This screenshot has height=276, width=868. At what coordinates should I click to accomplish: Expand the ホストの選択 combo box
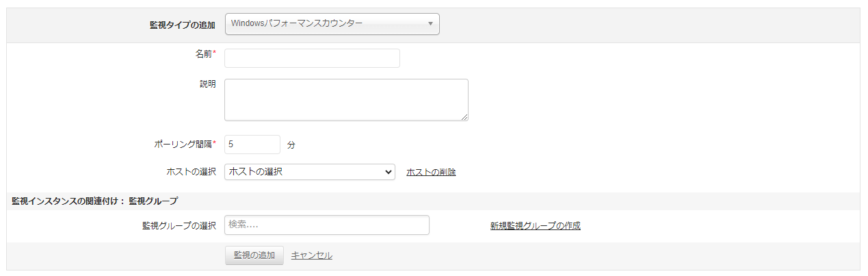tap(310, 172)
